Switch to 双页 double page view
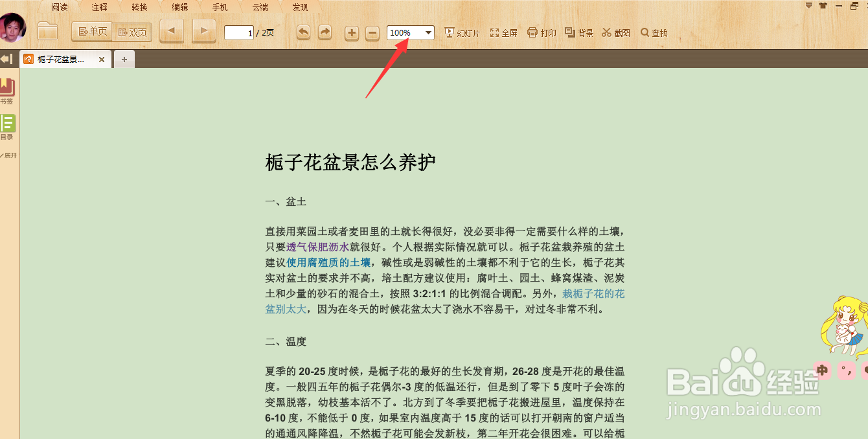868x439 pixels. coord(132,31)
